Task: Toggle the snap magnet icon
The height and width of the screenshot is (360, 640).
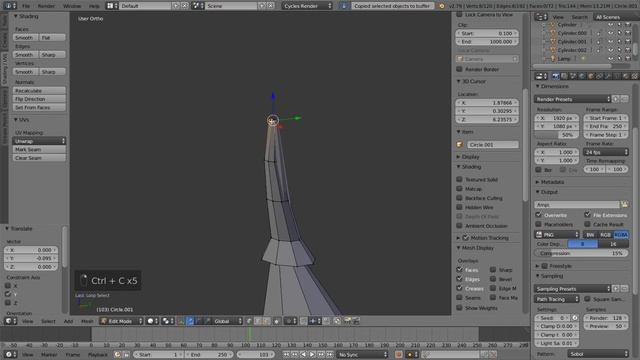Action: [304, 321]
